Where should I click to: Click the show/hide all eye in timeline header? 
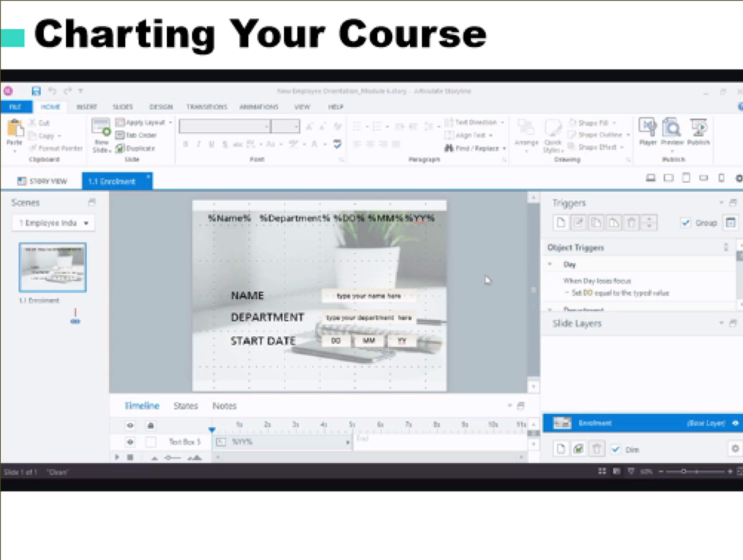(130, 426)
